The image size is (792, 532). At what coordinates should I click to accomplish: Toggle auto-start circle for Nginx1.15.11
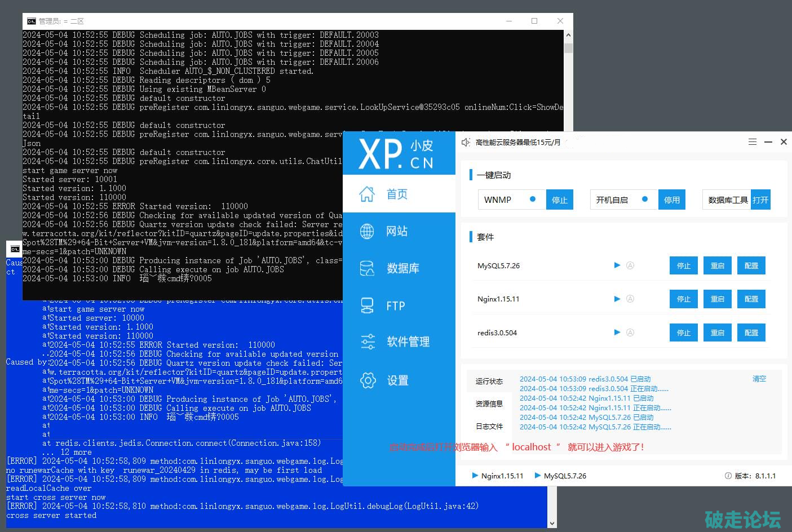coord(630,299)
